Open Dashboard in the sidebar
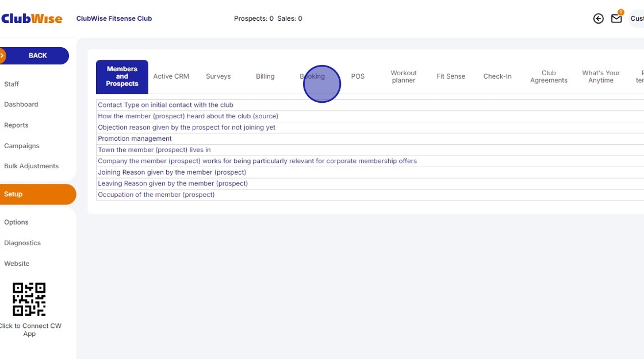This screenshot has width=644, height=359. coord(21,105)
